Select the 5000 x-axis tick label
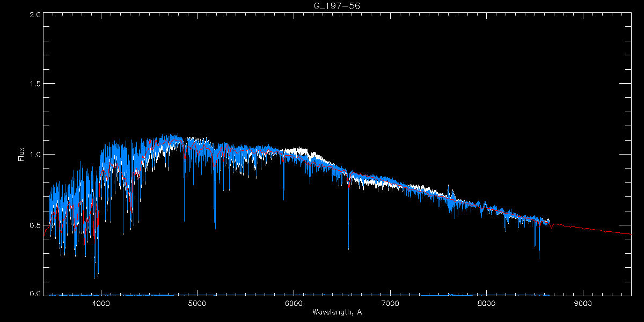Image resolution: width=644 pixels, height=322 pixels. click(x=197, y=303)
